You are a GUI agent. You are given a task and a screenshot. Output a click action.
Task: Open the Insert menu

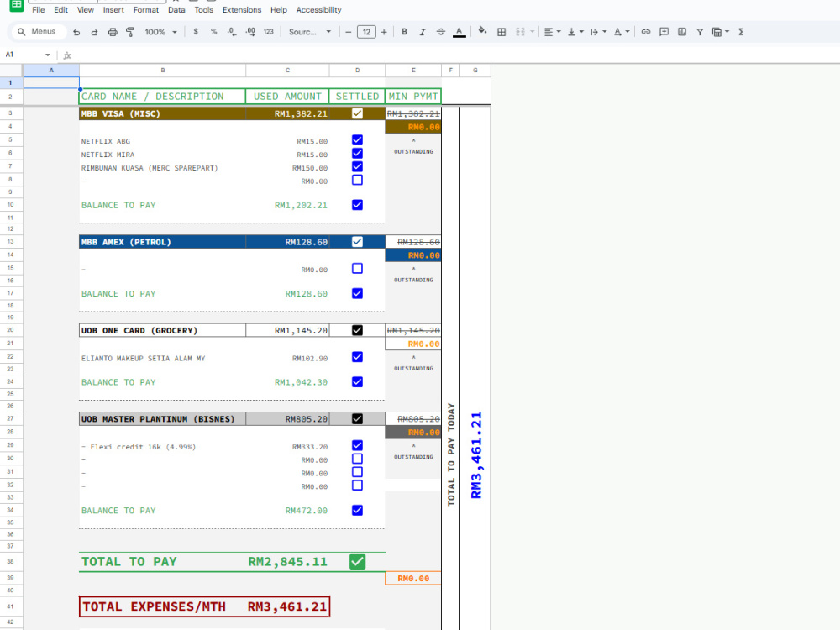pos(113,9)
